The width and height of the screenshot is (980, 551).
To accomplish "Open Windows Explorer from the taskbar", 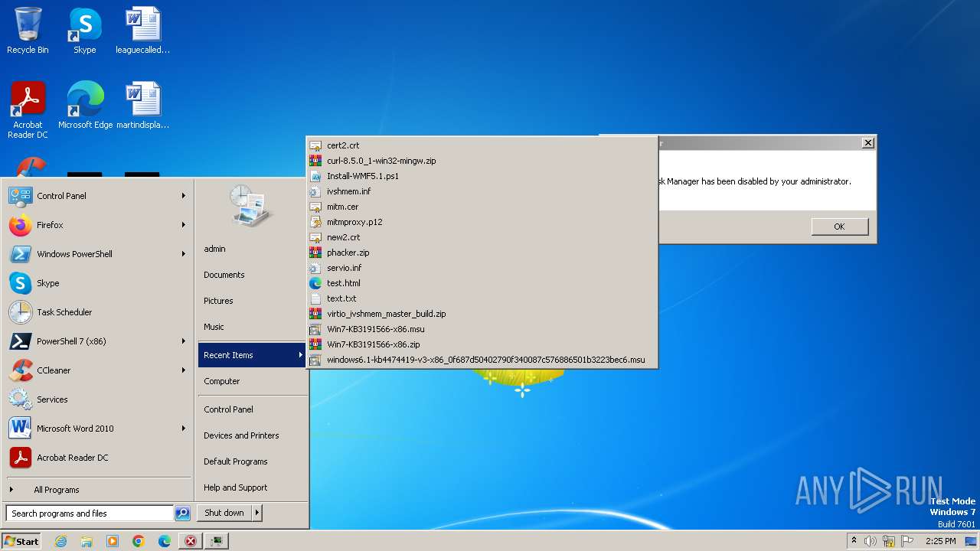I will pos(87,541).
